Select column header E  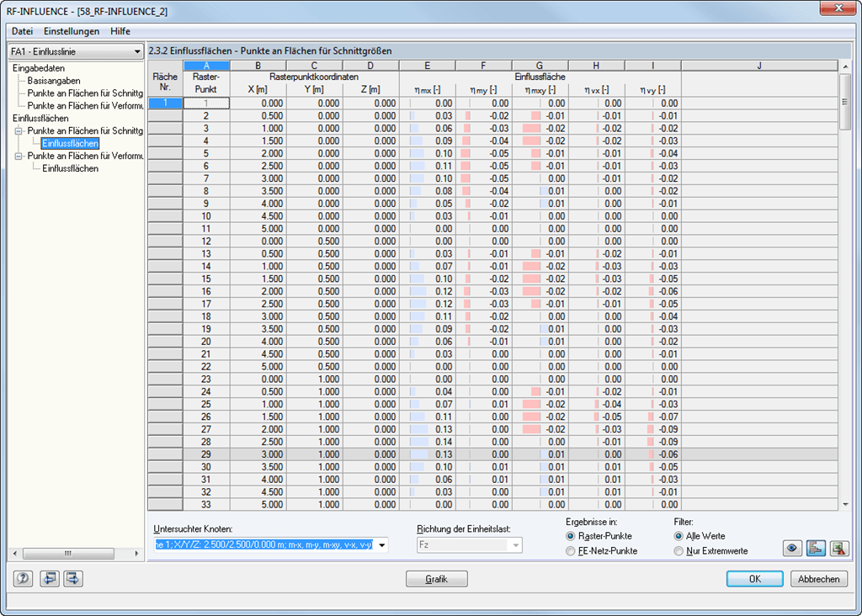427,66
